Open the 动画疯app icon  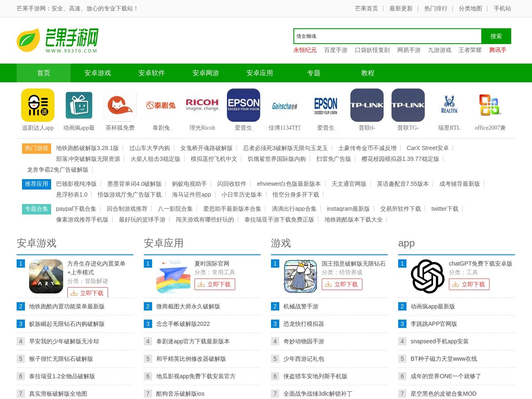pos(79,105)
